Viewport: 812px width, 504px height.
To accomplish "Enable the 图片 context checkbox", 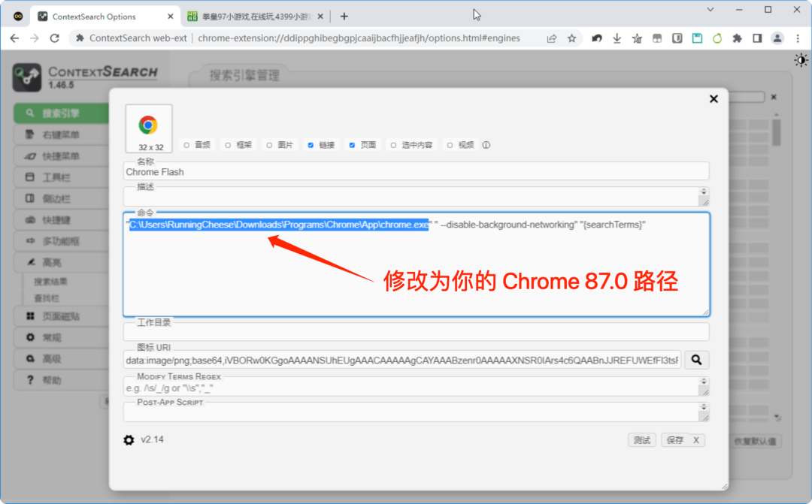I will coord(269,146).
